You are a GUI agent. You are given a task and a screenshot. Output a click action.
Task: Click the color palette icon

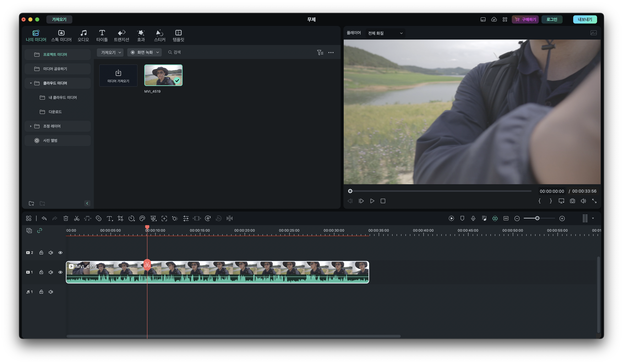tap(142, 219)
